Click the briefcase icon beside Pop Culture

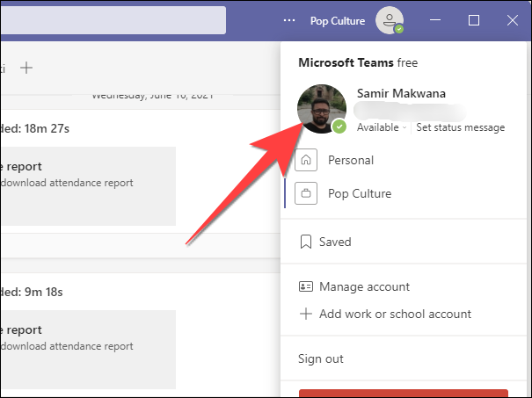tap(306, 193)
